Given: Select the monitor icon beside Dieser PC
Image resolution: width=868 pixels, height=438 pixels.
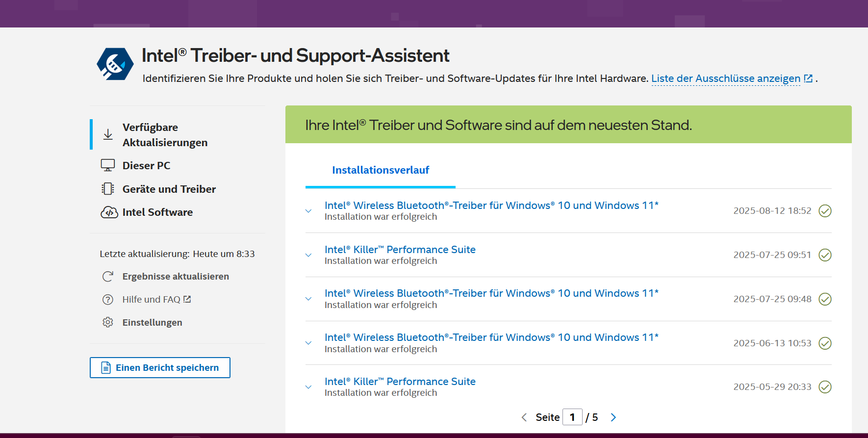Looking at the screenshot, I should [x=108, y=165].
